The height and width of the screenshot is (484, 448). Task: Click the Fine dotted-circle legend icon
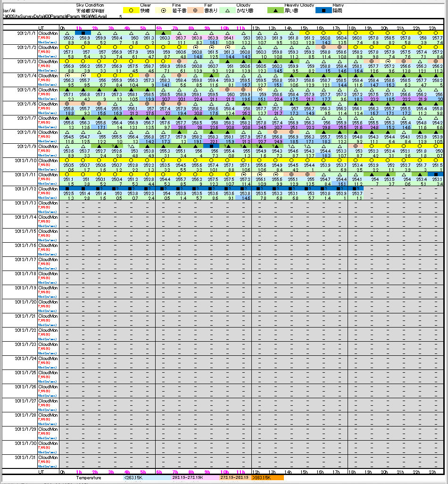coord(164,9)
